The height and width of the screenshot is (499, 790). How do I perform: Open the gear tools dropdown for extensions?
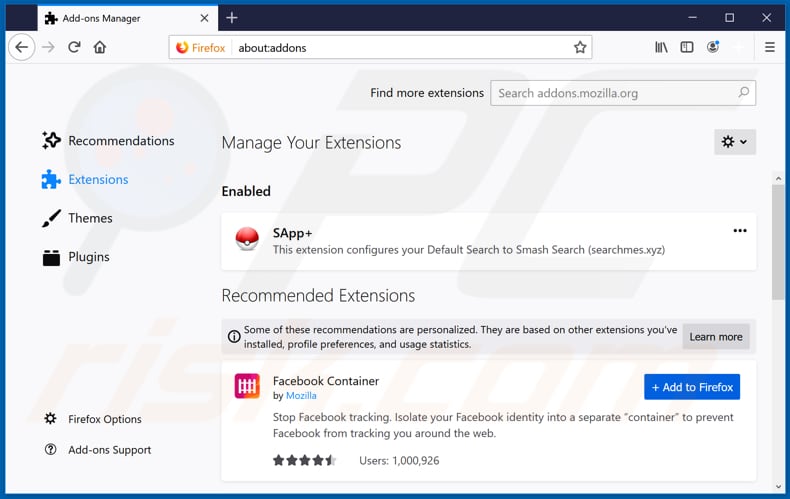735,142
